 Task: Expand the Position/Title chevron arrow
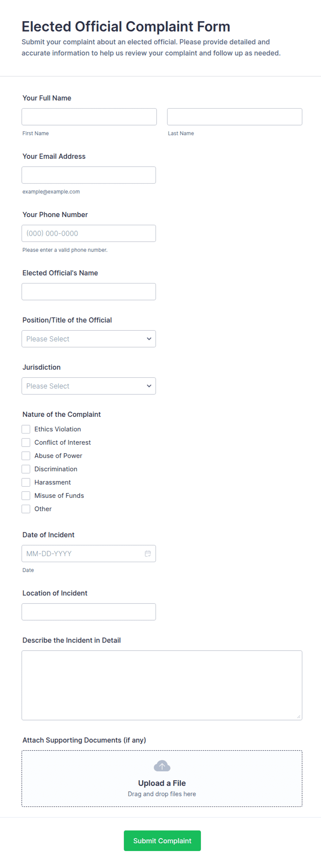(x=149, y=339)
